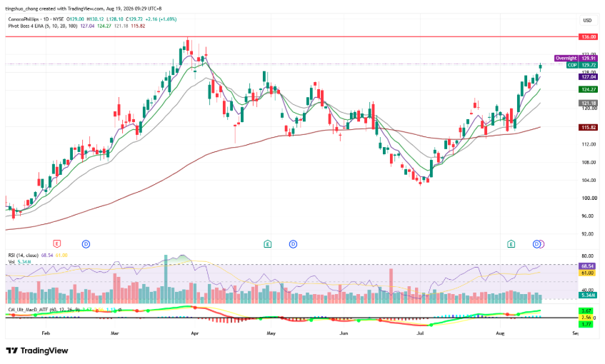This screenshot has width=605, height=364.
Task: Click the L128.10 low value in legend
Action: (x=114, y=19)
